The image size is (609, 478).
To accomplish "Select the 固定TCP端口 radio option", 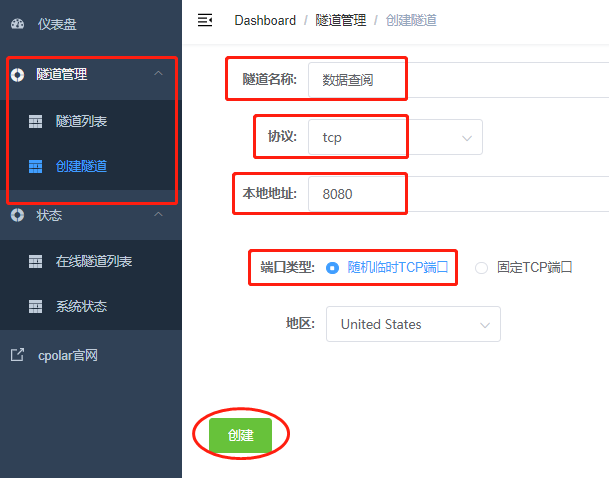I will click(x=481, y=268).
